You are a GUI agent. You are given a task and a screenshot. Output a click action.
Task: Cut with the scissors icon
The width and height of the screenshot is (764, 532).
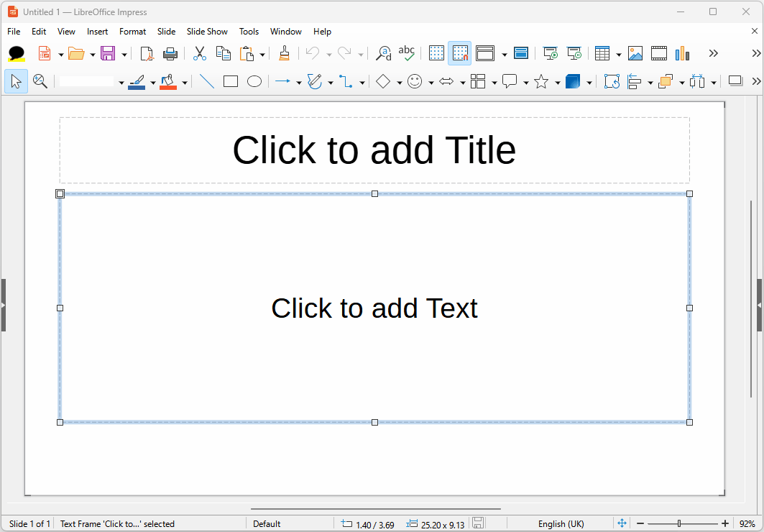click(199, 54)
